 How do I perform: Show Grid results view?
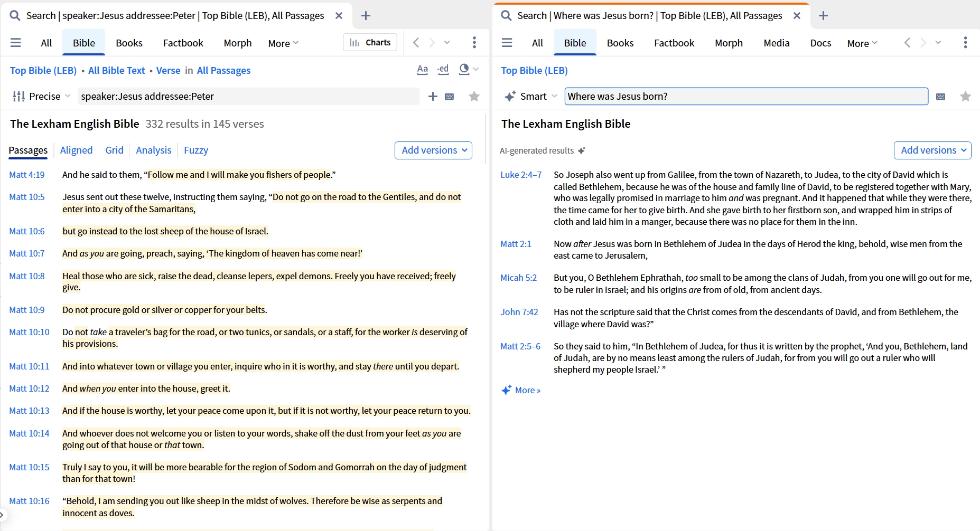[115, 150]
